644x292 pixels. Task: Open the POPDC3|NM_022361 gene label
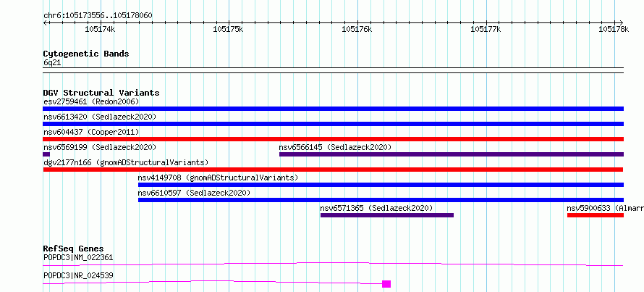(78, 258)
